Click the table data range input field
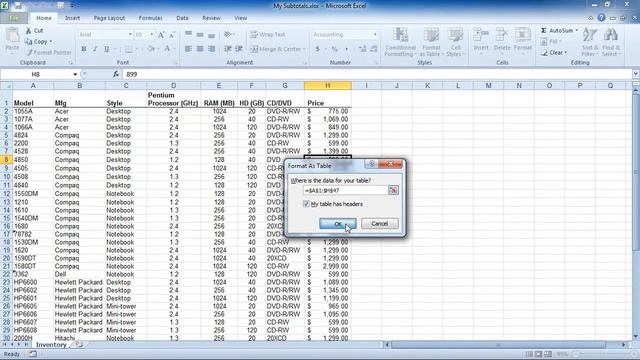640x360 pixels. (345, 190)
